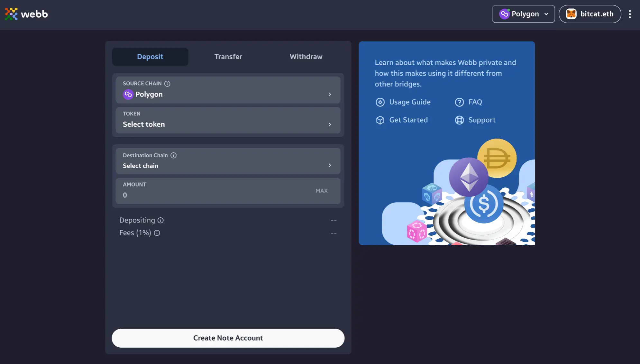This screenshot has width=640, height=364.
Task: Click the Fees info tooltip toggle
Action: pos(157,232)
